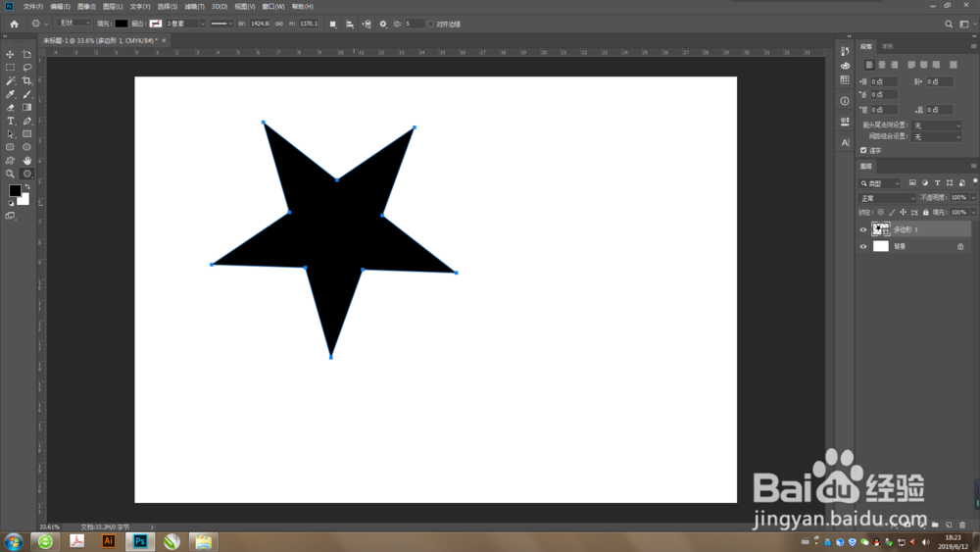
Task: Open 编辑(E) menu
Action: pos(60,6)
